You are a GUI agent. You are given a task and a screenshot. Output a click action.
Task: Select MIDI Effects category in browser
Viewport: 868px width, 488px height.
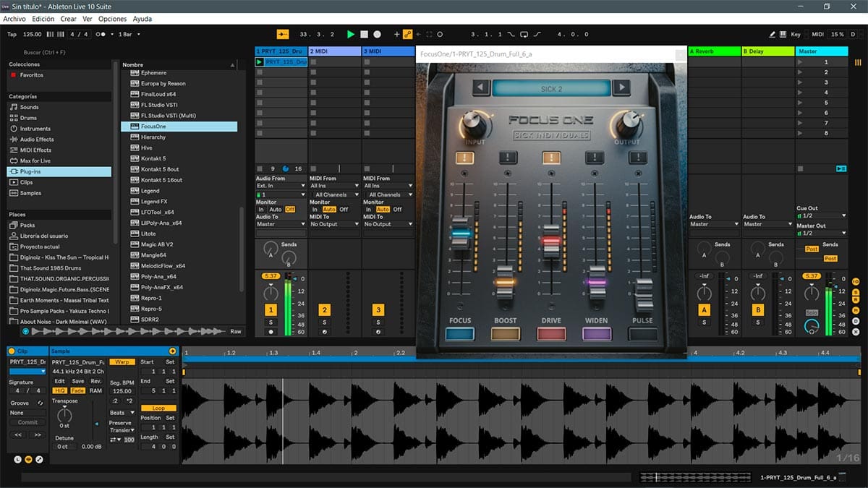[x=58, y=150]
